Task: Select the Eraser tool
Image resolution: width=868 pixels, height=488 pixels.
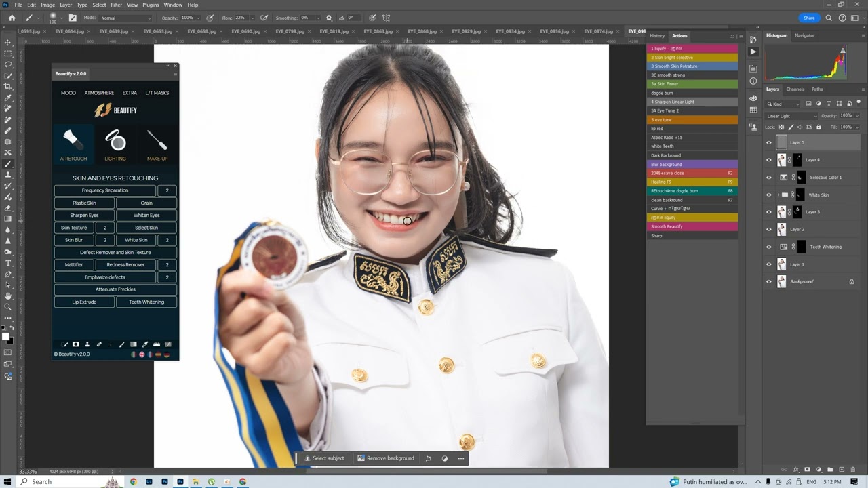Action: point(8,208)
